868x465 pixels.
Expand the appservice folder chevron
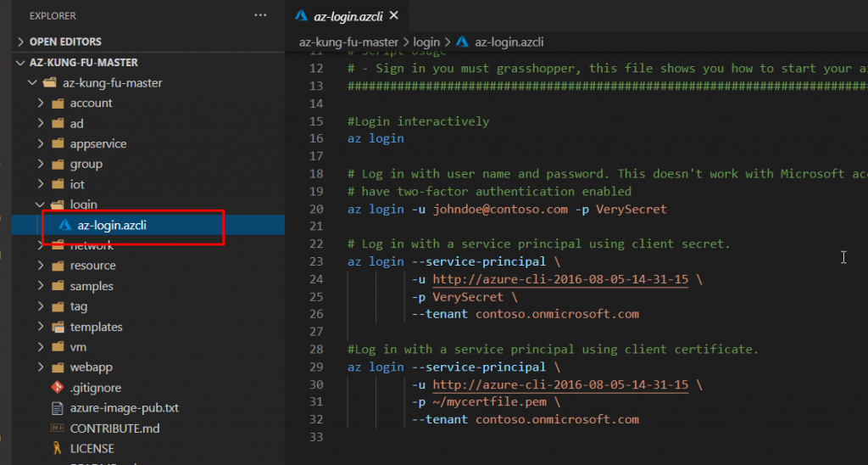[x=40, y=143]
